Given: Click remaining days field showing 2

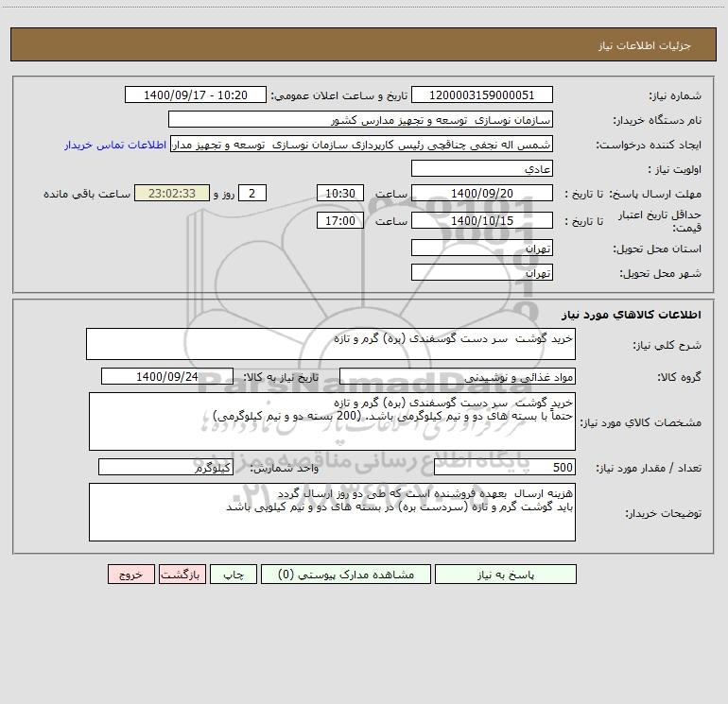Looking at the screenshot, I should tap(252, 193).
